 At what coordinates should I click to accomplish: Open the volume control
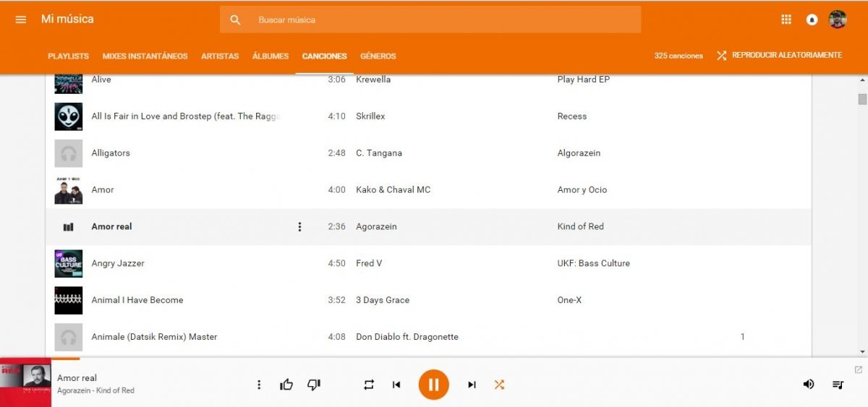pos(809,385)
